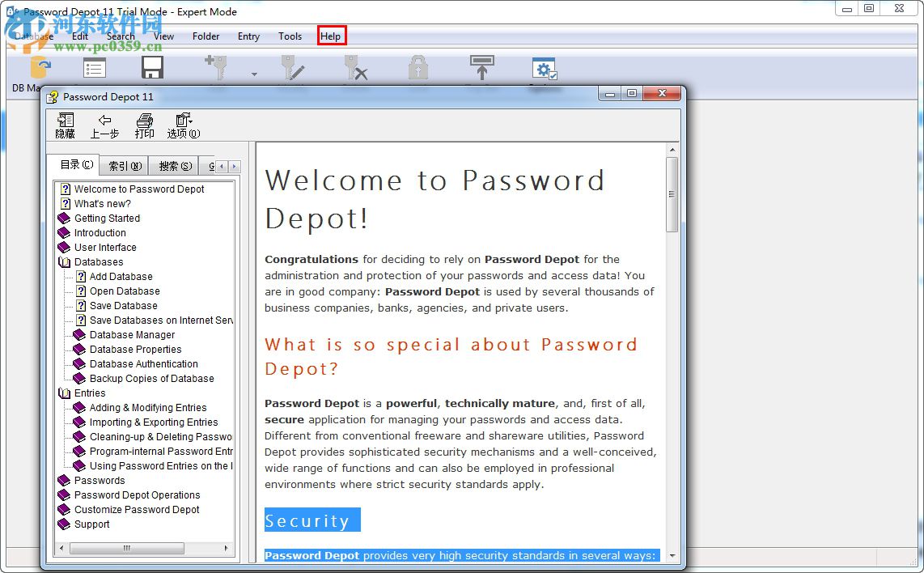Click the Topbar monitor icon on the toolbar
Image resolution: width=924 pixels, height=573 pixels.
pyautogui.click(x=481, y=69)
